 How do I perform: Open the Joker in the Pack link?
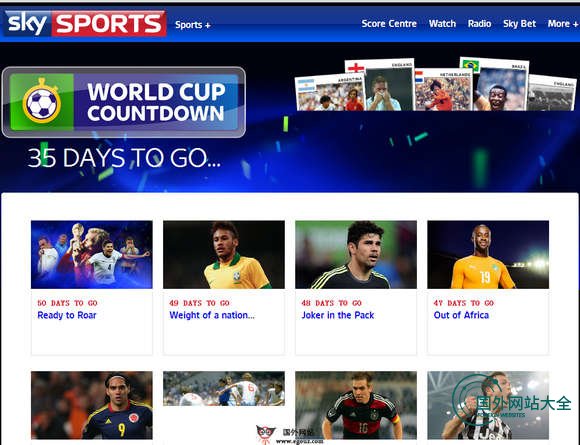[x=338, y=315]
